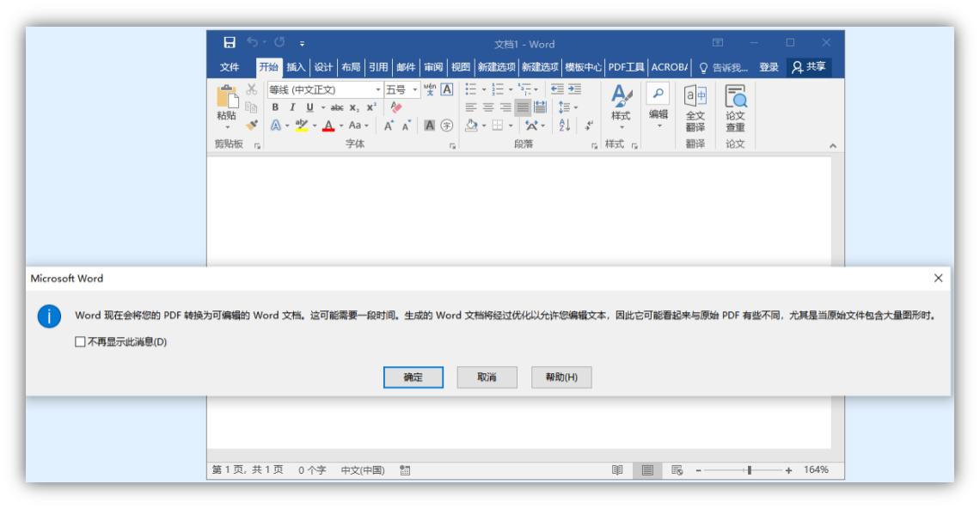Click the Paste clipboard icon
Image resolution: width=980 pixels, height=509 pixels.
(228, 98)
